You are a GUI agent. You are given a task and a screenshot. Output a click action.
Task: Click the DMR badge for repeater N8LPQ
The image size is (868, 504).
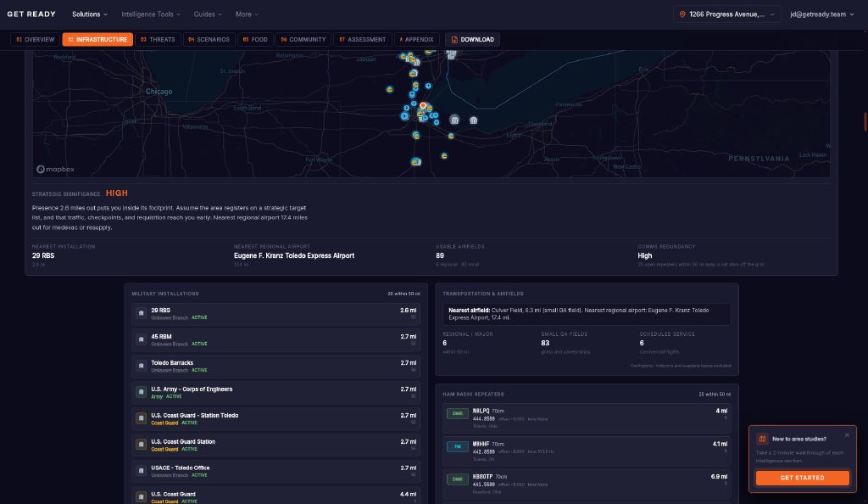click(457, 414)
